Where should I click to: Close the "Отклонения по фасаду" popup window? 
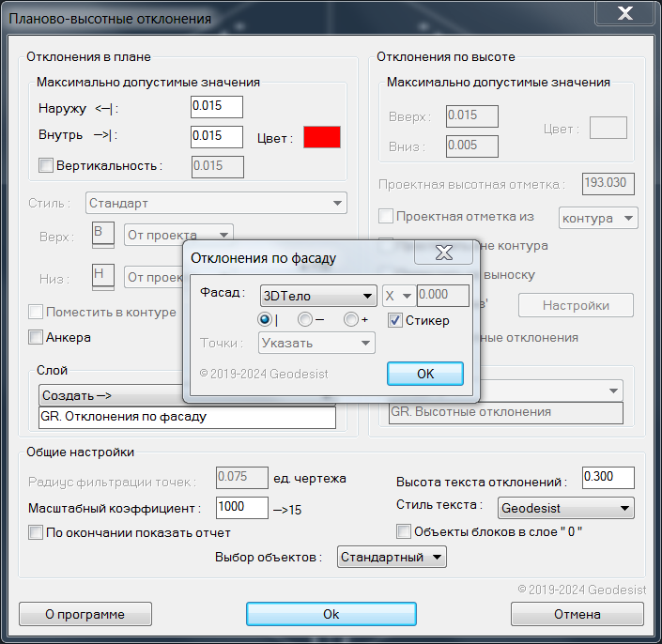click(443, 253)
